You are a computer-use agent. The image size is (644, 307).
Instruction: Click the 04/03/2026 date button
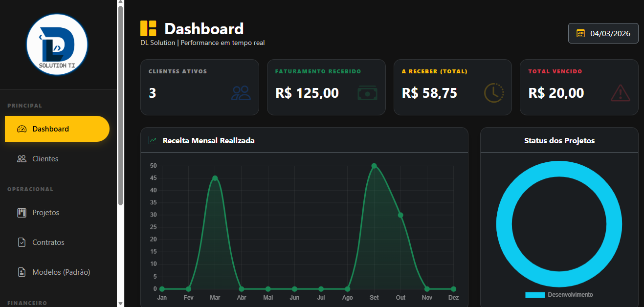coord(603,33)
